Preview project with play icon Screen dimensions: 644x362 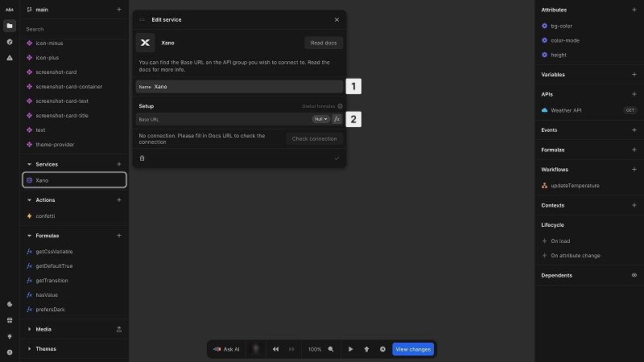tap(350, 349)
